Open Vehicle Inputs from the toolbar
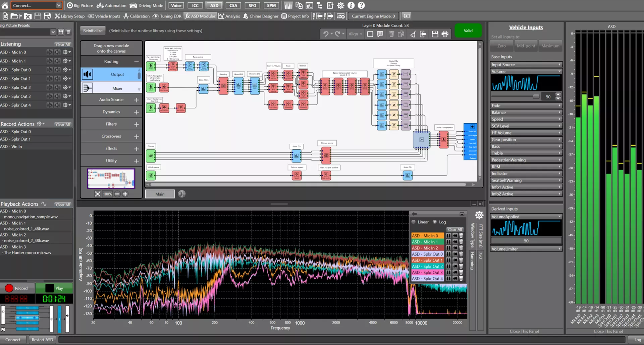This screenshot has width=644, height=345. tap(104, 16)
